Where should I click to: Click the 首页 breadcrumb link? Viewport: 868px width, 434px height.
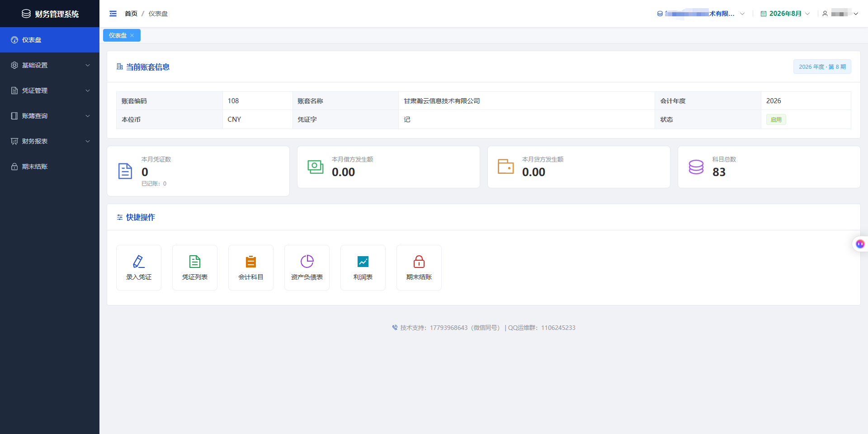131,14
